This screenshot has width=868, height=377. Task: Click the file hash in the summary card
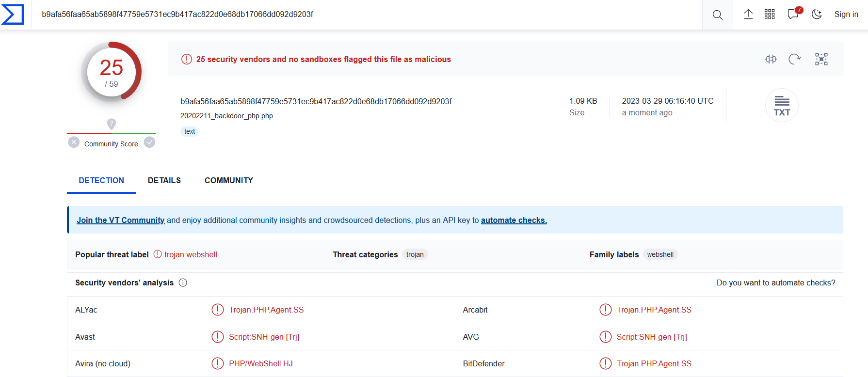[316, 102]
